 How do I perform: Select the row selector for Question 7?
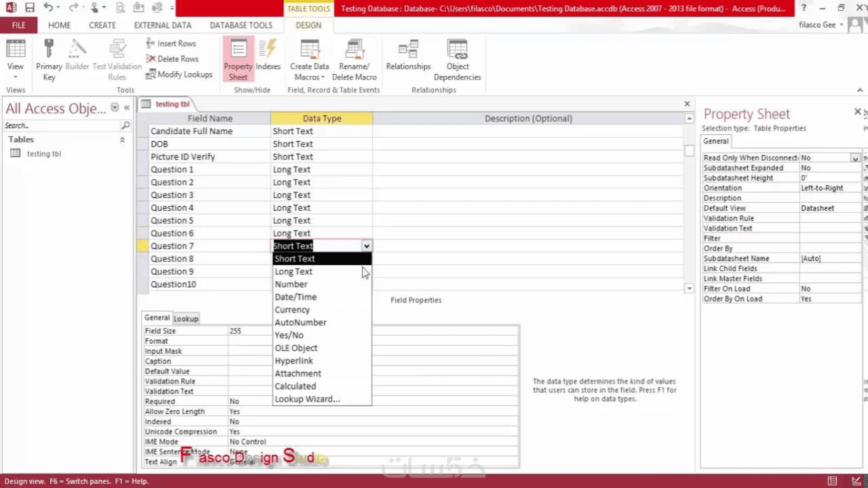(x=142, y=246)
